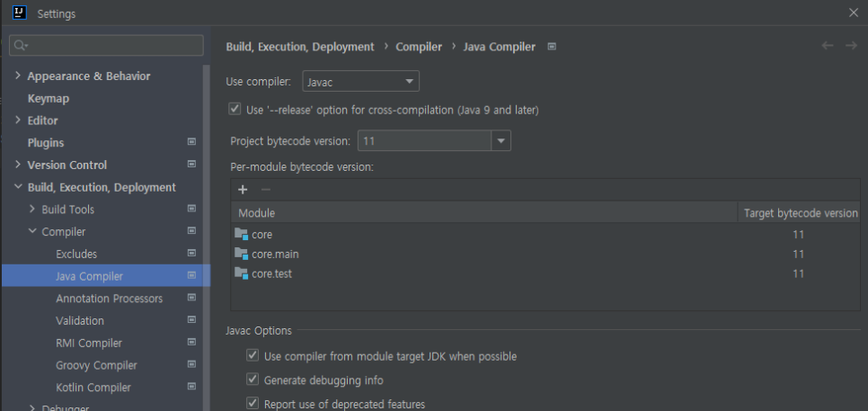Viewport: 868px width, 411px height.
Task: Click bytecode version 11 for core.test
Action: click(x=798, y=273)
